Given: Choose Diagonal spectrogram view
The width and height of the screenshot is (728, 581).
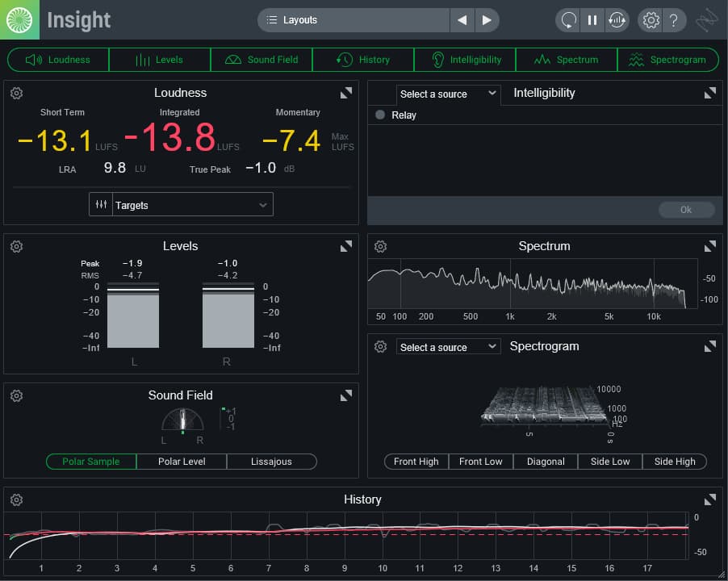Looking at the screenshot, I should pos(546,462).
